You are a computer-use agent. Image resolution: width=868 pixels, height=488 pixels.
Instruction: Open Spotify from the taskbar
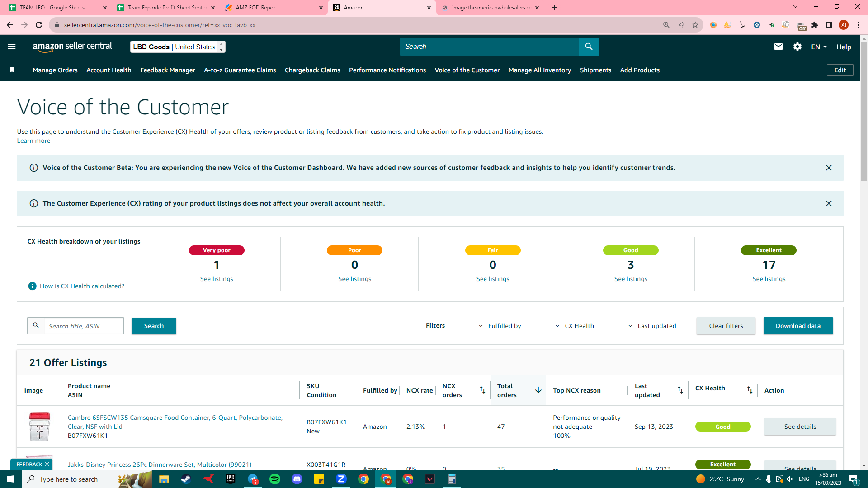click(x=275, y=479)
